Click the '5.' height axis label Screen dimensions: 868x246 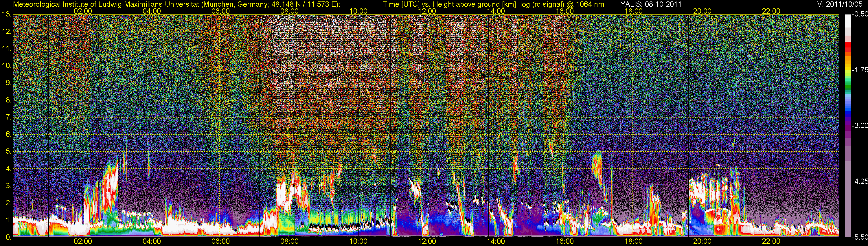point(8,152)
